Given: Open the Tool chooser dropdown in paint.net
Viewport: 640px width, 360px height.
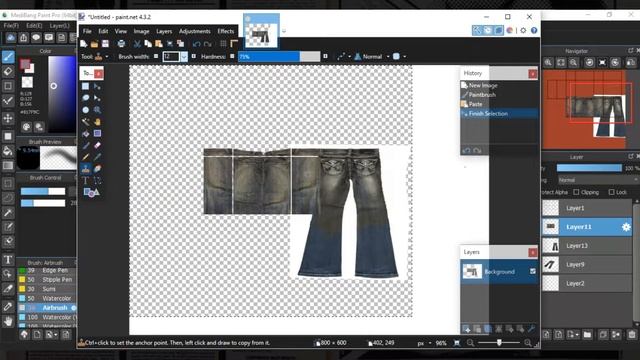Looking at the screenshot, I should point(107,57).
